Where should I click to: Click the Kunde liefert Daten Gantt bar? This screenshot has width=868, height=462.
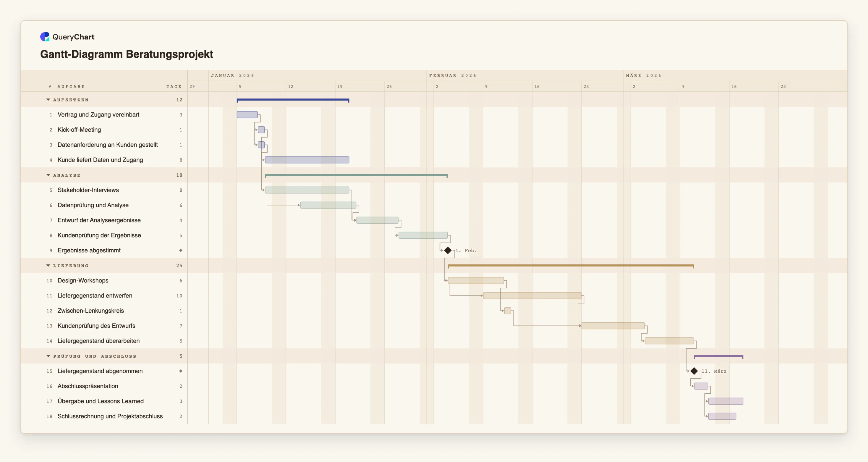[307, 160]
